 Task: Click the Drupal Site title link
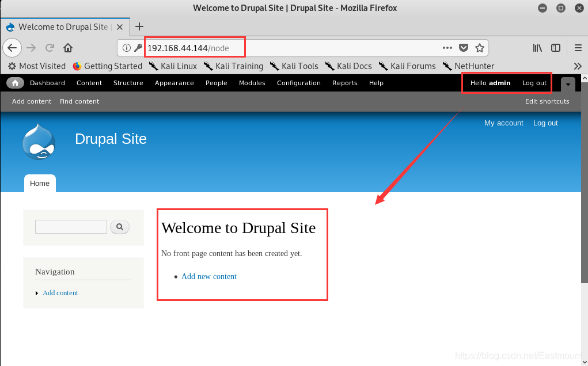111,139
